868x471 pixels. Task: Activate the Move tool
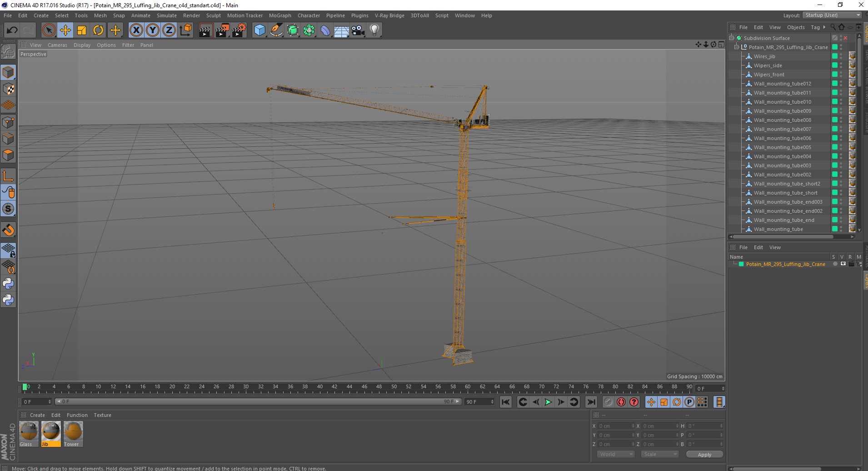pos(65,30)
